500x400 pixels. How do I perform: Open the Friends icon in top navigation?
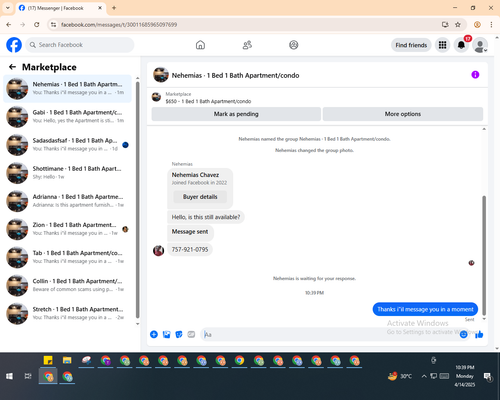pos(247,45)
